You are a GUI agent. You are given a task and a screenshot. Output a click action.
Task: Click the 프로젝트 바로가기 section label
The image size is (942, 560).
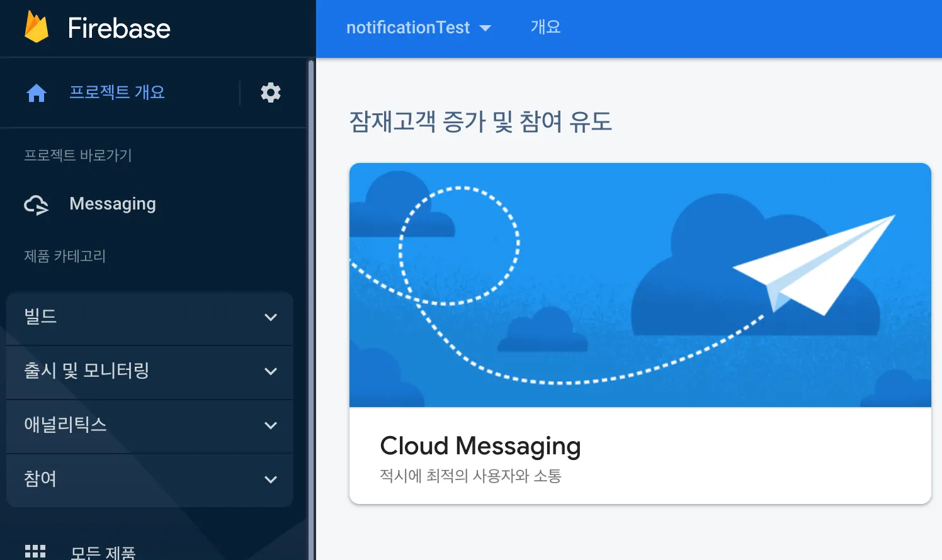pos(78,155)
